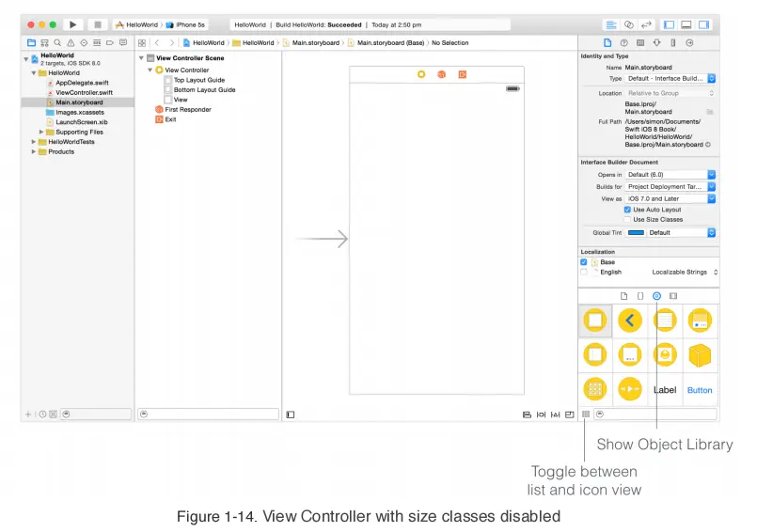Expand the HelloWorldTests group
Screen dimensions: 757x532
tap(33, 142)
